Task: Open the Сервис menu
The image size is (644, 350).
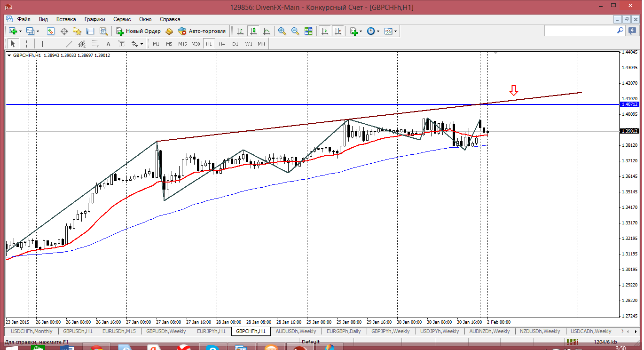Action: (122, 19)
